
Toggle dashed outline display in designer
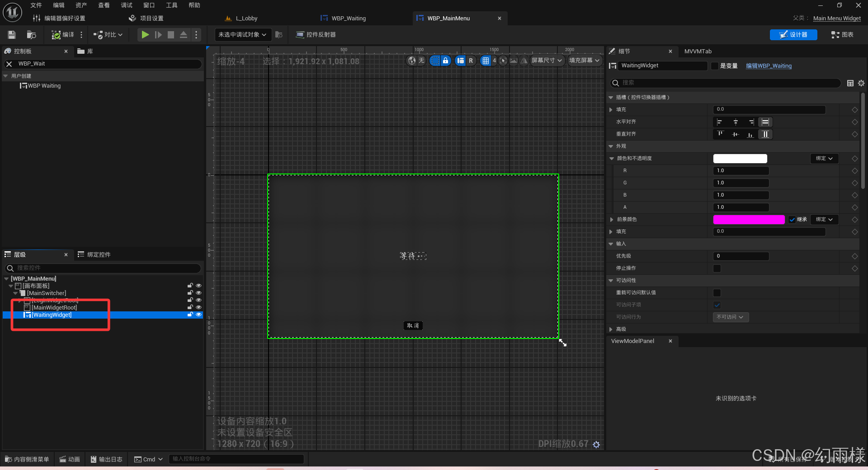(x=434, y=61)
